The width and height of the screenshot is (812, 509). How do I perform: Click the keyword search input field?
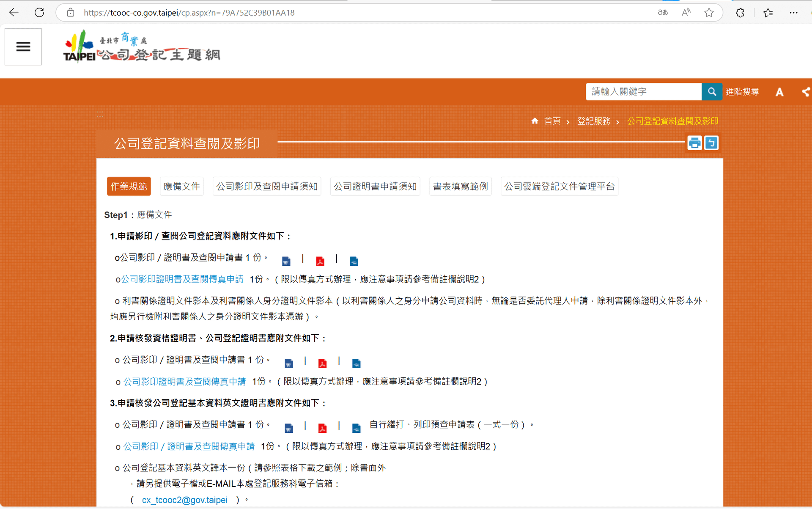[x=643, y=91]
